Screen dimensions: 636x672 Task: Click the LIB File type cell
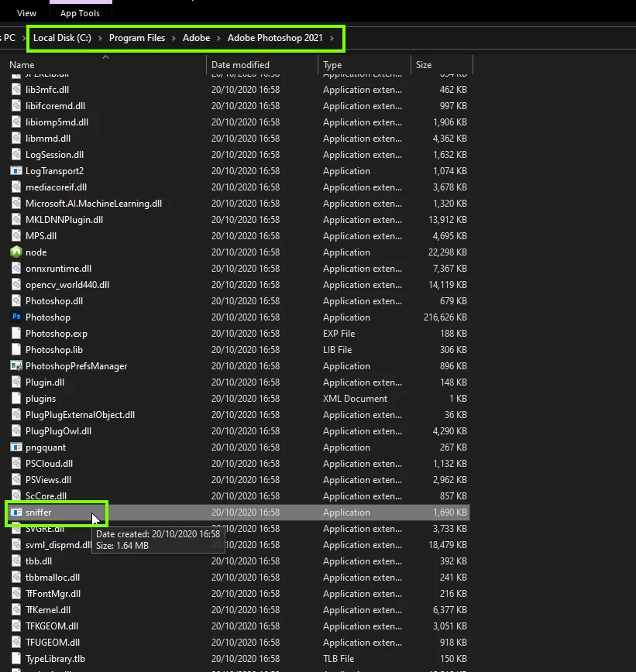coord(337,350)
